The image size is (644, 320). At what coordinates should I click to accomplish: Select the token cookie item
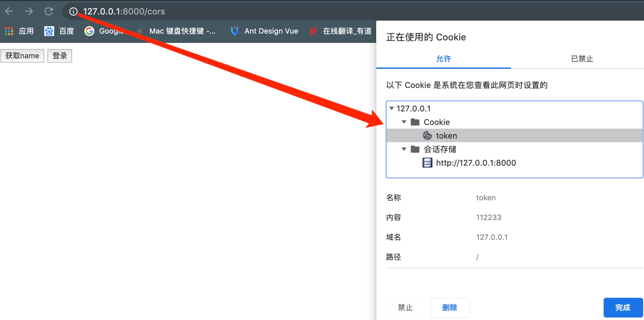pyautogui.click(x=446, y=136)
